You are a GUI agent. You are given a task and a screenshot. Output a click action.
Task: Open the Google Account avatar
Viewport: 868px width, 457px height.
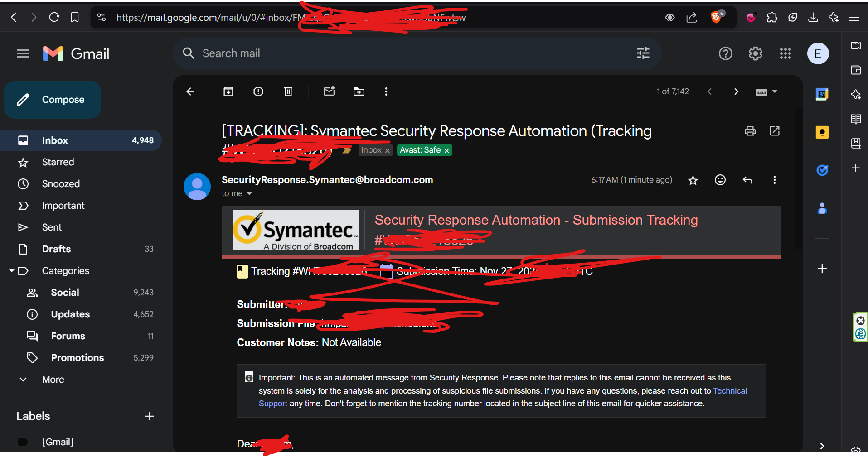(x=818, y=53)
